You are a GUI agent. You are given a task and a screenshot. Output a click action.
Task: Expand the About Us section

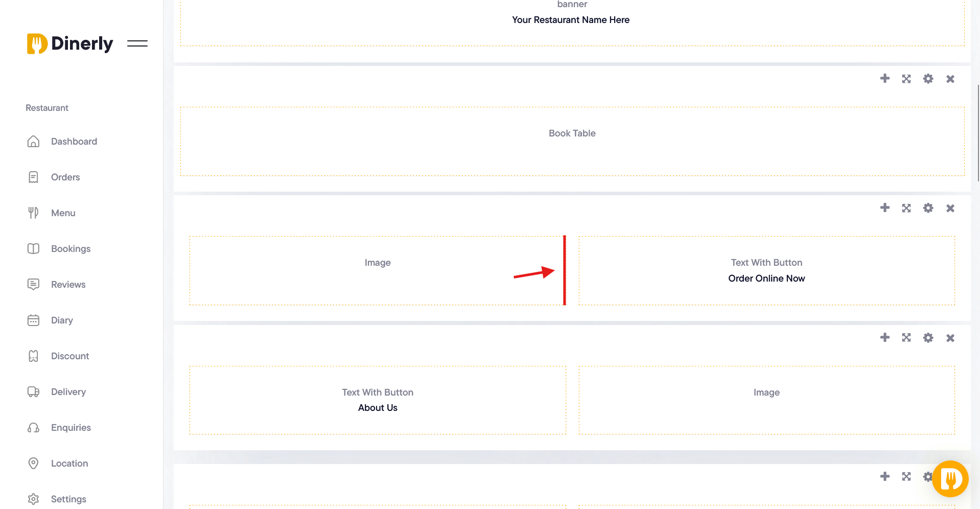pyautogui.click(x=906, y=338)
